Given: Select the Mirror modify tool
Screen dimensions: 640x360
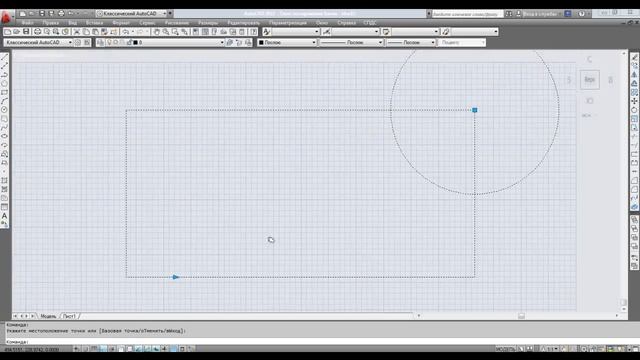Looking at the screenshot, I should [x=634, y=75].
